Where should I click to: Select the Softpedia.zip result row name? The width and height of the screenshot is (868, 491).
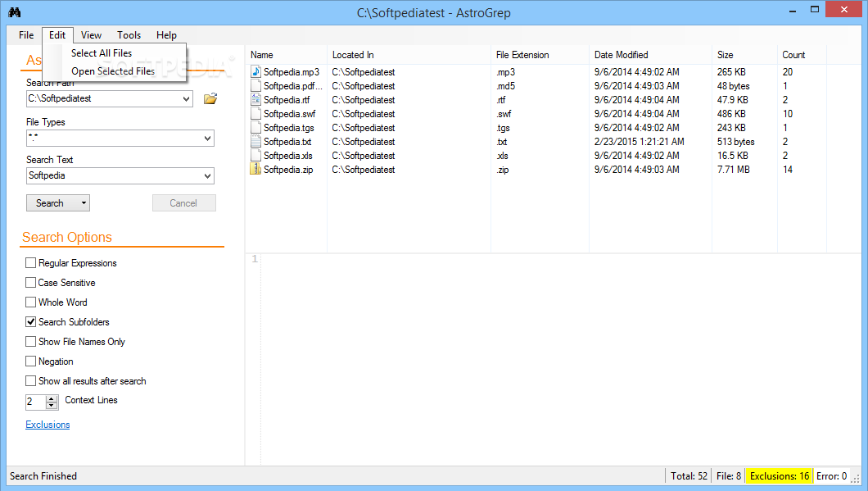(x=288, y=170)
